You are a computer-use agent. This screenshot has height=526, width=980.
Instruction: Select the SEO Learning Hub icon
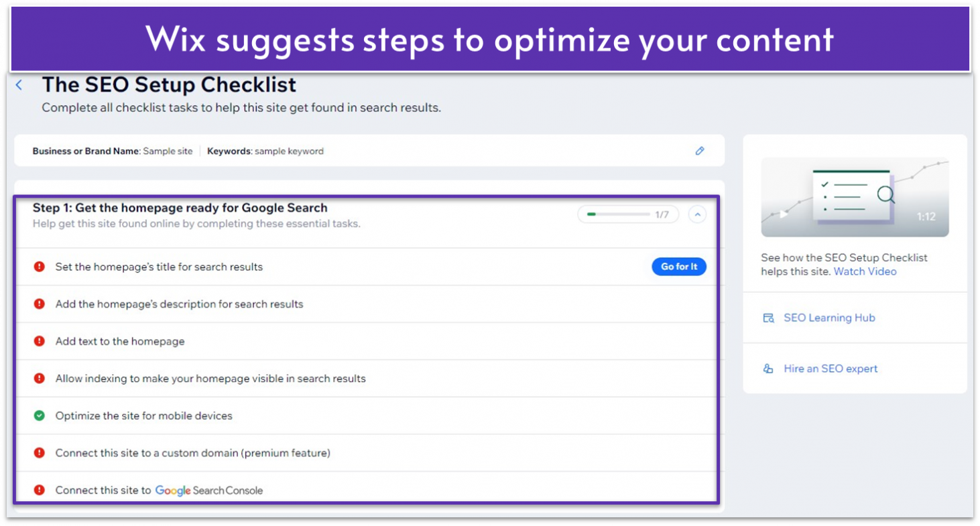(x=768, y=318)
